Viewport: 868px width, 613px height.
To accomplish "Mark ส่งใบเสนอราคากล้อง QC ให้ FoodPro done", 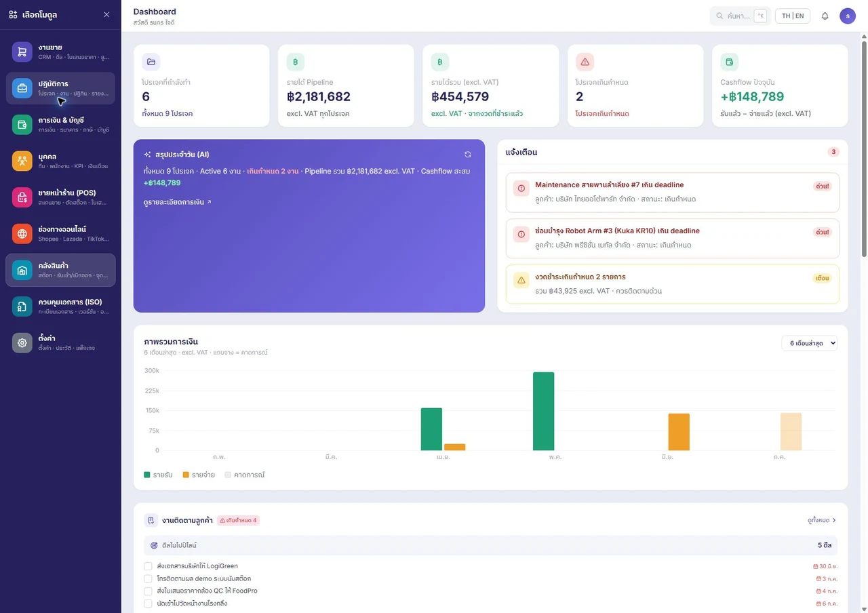I will tap(148, 591).
